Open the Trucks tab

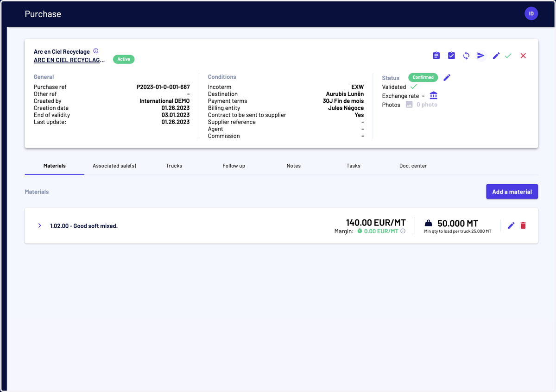(x=174, y=166)
